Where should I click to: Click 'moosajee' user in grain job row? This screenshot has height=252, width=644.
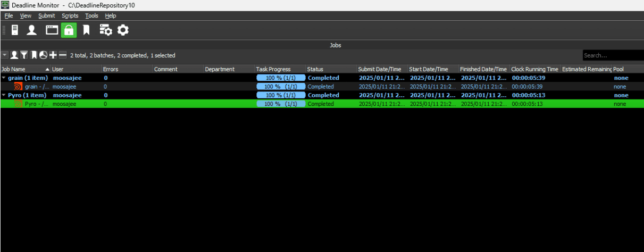point(64,87)
